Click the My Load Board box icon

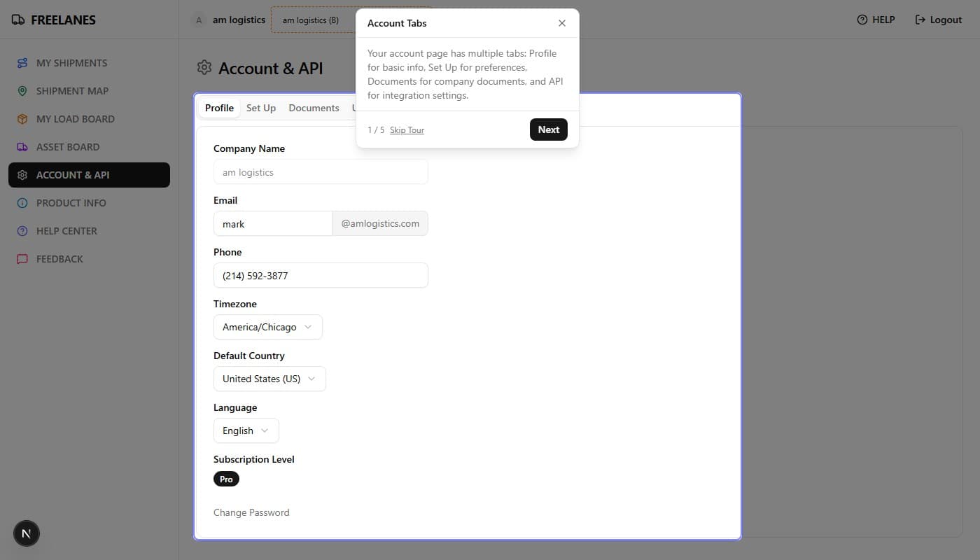pos(22,119)
